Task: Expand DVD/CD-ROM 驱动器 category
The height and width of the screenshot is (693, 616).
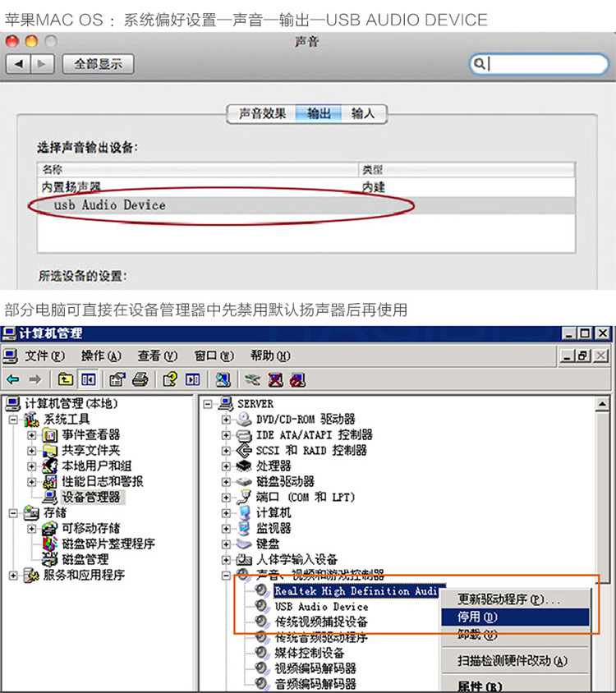Action: coord(226,420)
